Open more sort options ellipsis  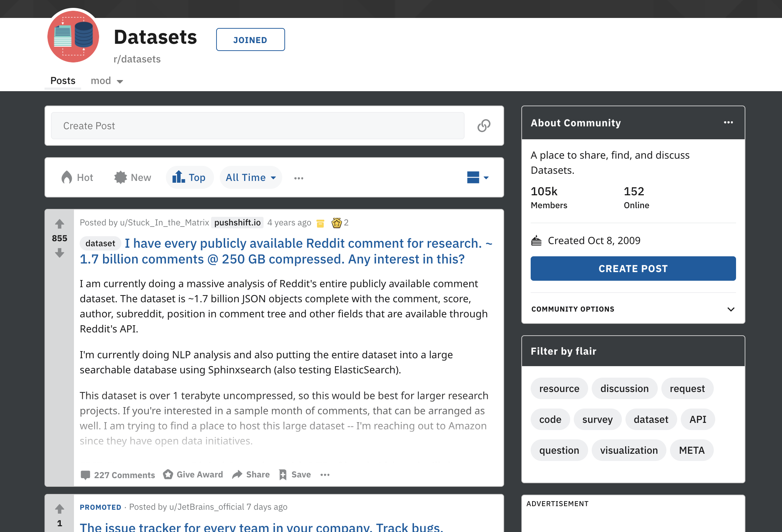coord(299,178)
